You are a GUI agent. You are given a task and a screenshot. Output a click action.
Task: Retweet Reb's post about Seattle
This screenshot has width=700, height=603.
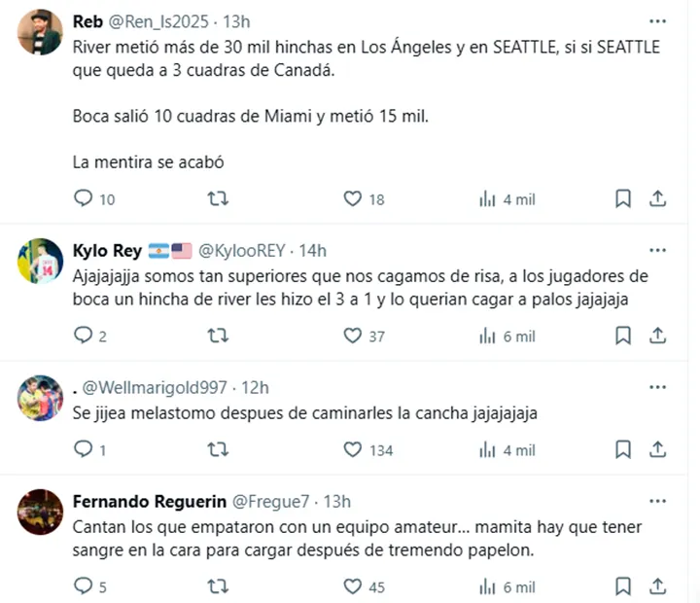click(x=220, y=198)
